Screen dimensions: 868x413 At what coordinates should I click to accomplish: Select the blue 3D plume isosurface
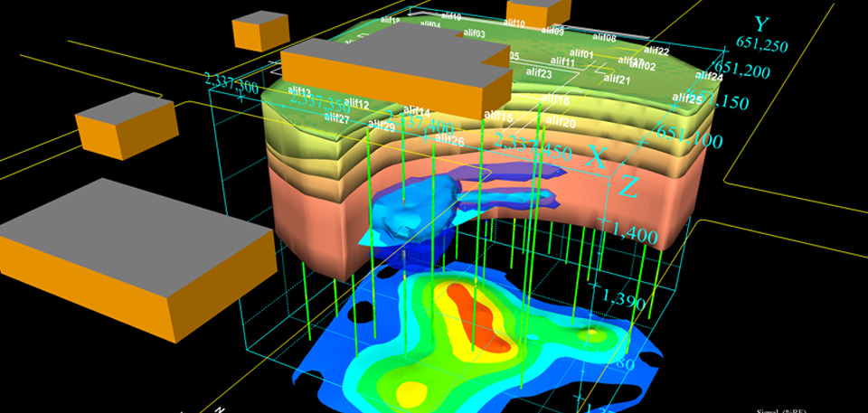tap(411, 217)
